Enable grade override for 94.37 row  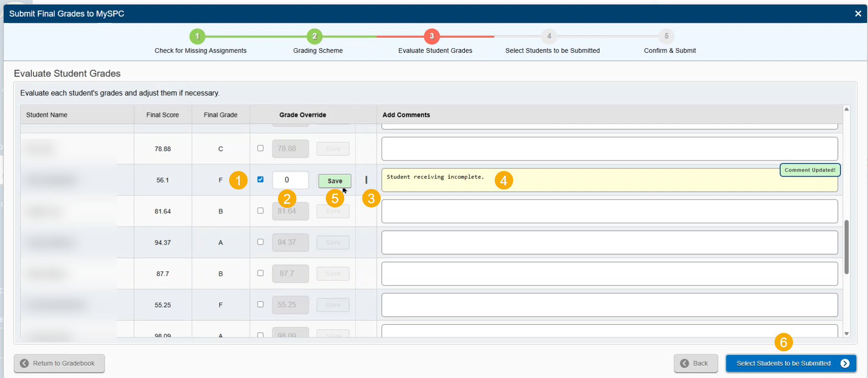(260, 242)
